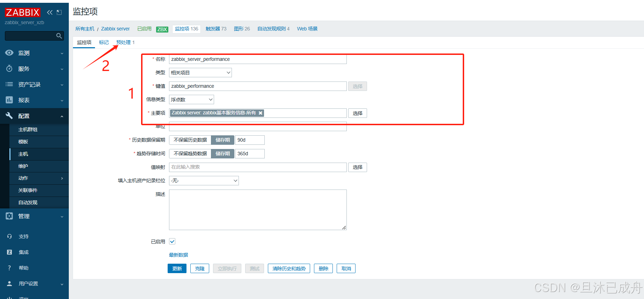Open the 图形 26 link

pyautogui.click(x=242, y=29)
